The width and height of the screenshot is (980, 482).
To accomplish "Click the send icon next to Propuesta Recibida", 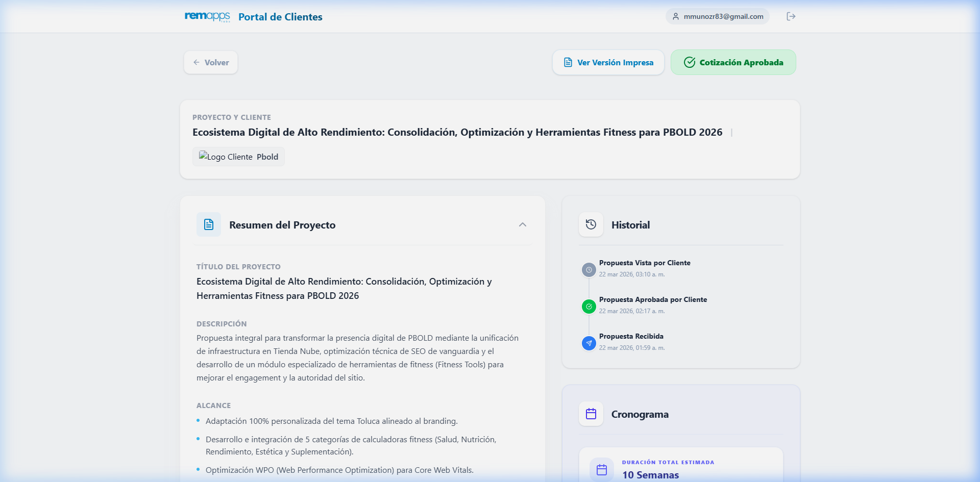I will pos(589,343).
